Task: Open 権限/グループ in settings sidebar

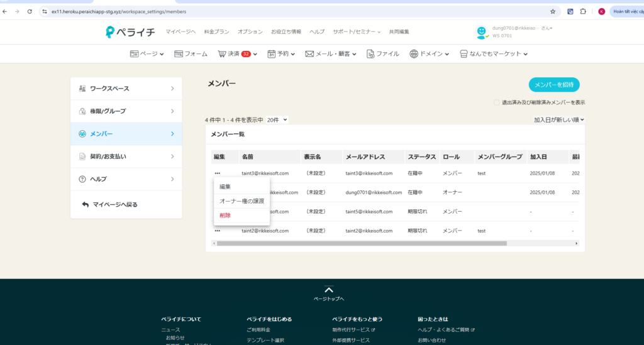Action: (x=126, y=111)
